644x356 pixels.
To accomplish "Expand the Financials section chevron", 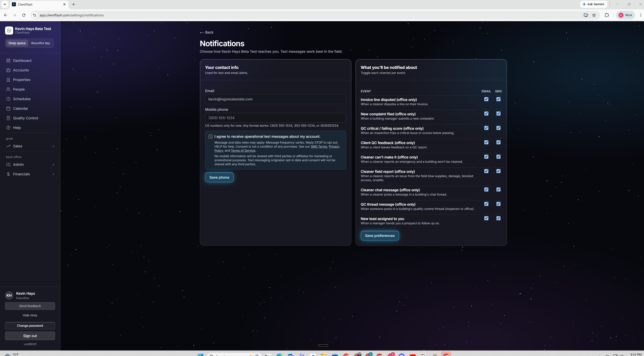I will click(53, 174).
